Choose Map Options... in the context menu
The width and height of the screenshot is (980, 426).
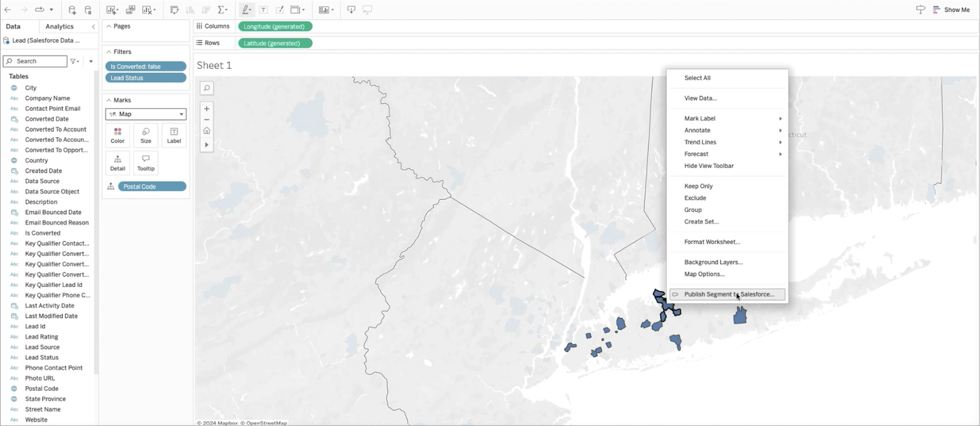704,274
